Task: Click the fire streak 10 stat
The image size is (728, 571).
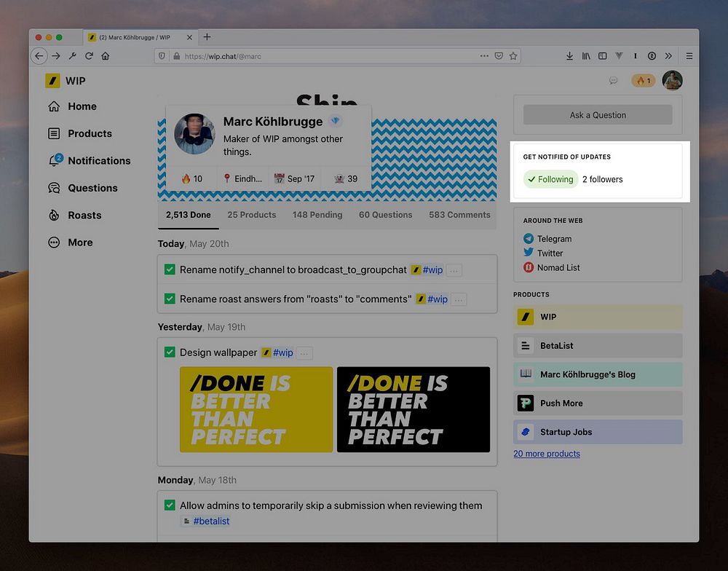Action: click(191, 179)
